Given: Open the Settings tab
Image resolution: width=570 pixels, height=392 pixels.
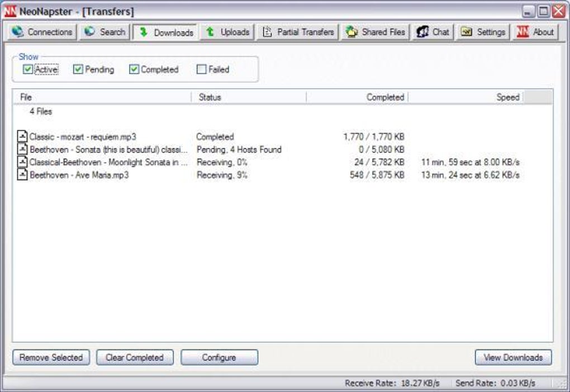Looking at the screenshot, I should [x=483, y=32].
